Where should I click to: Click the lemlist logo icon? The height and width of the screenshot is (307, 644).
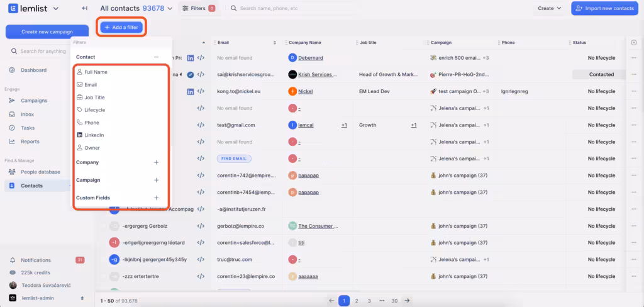(13, 8)
